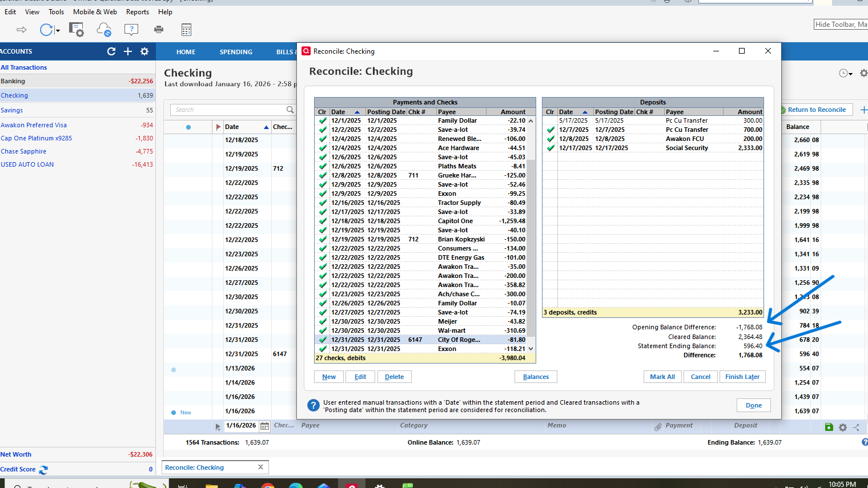868x488 pixels.
Task: Open the Mobile & Web menu
Action: point(95,11)
